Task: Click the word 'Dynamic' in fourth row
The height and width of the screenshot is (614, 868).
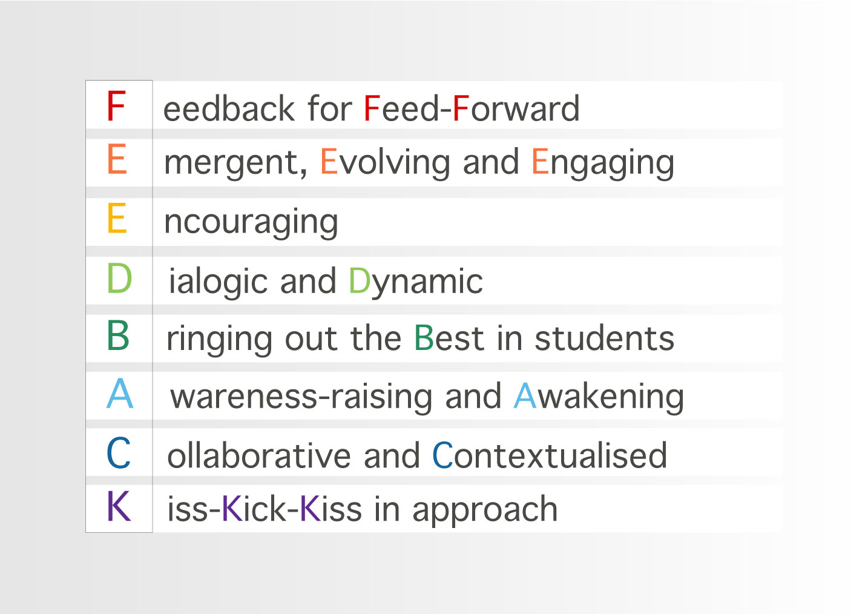Action: 416,282
